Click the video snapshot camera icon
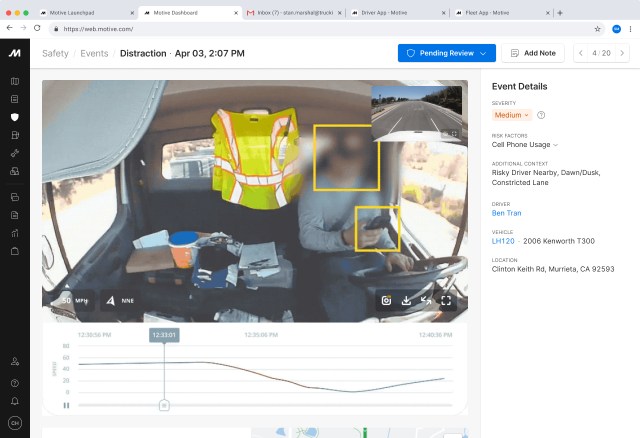 pos(385,299)
